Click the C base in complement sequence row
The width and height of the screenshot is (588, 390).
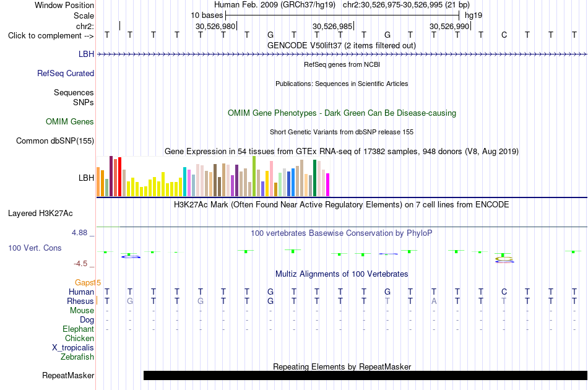[x=504, y=35]
